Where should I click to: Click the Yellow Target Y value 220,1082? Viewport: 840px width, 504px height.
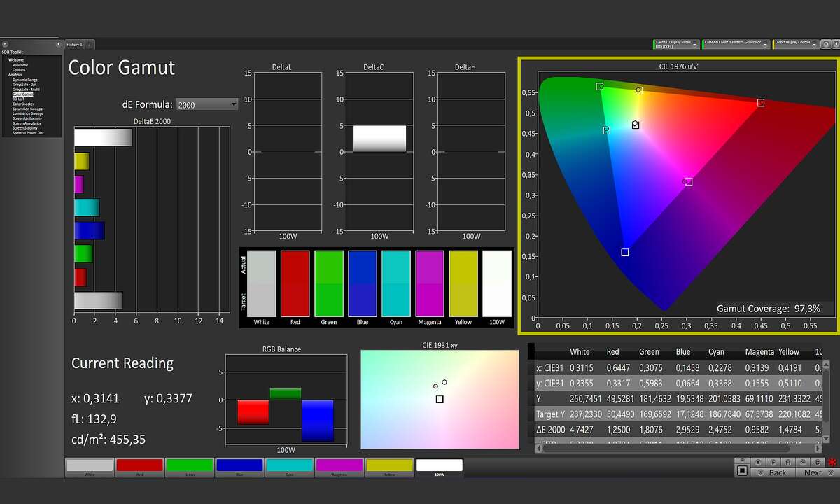794,414
